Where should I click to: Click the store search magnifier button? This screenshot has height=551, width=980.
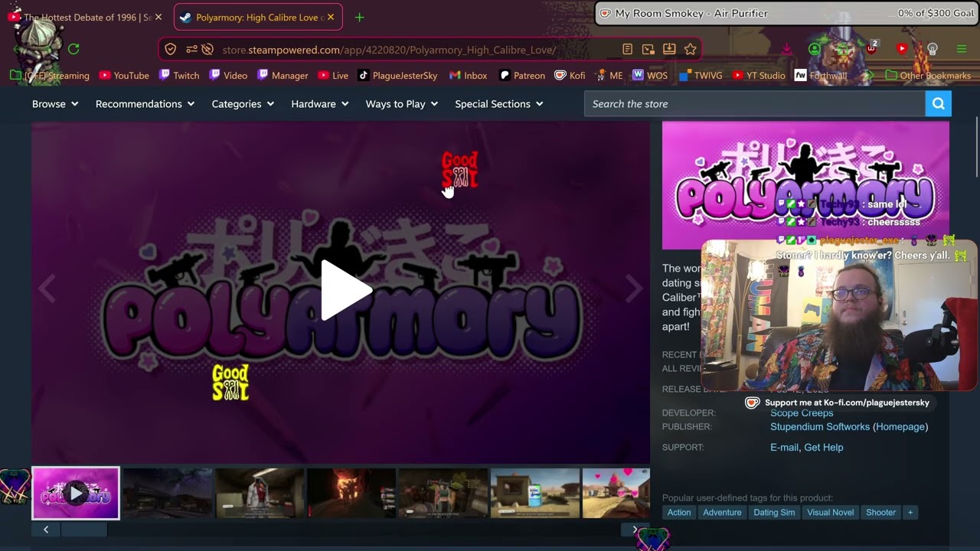pos(938,104)
